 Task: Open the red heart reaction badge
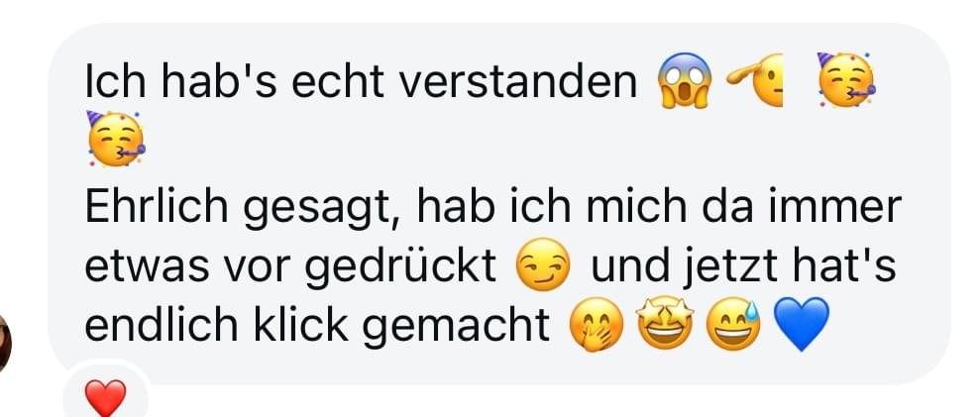(105, 397)
